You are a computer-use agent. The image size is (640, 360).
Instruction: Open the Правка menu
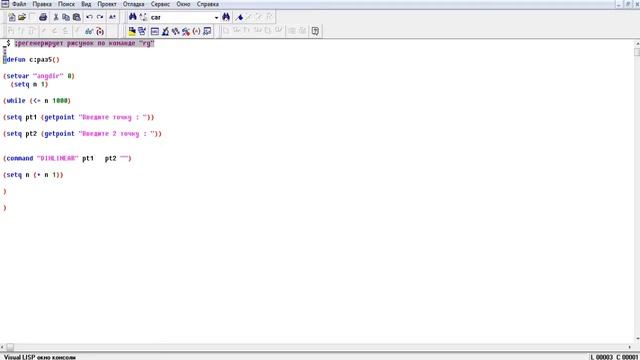pos(42,4)
